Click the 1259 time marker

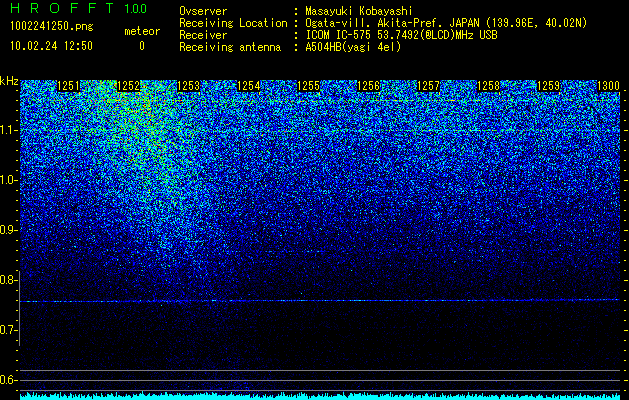(548, 86)
